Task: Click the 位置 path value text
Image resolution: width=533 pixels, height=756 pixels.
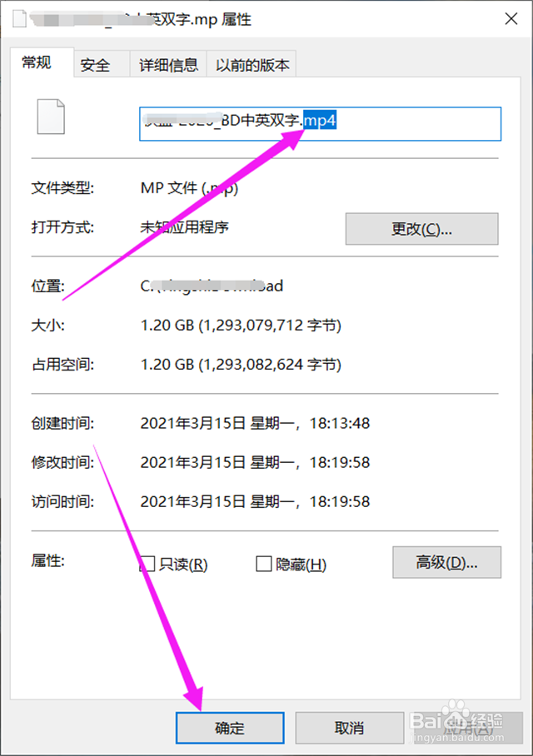Action: pyautogui.click(x=212, y=286)
